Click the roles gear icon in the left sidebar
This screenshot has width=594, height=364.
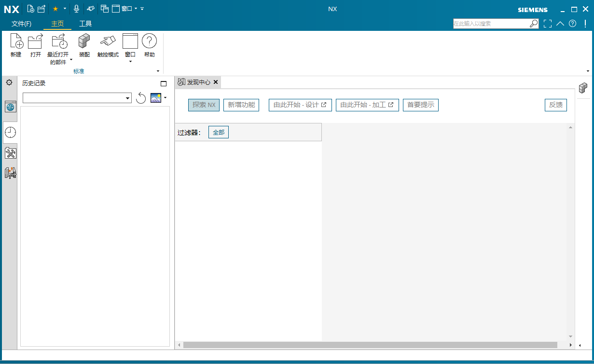[x=9, y=82]
